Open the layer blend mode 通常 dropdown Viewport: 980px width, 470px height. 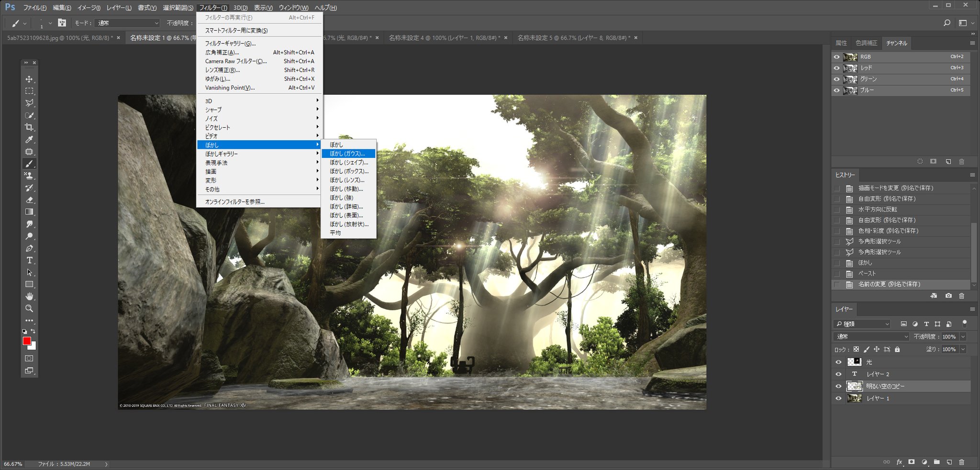click(x=871, y=336)
